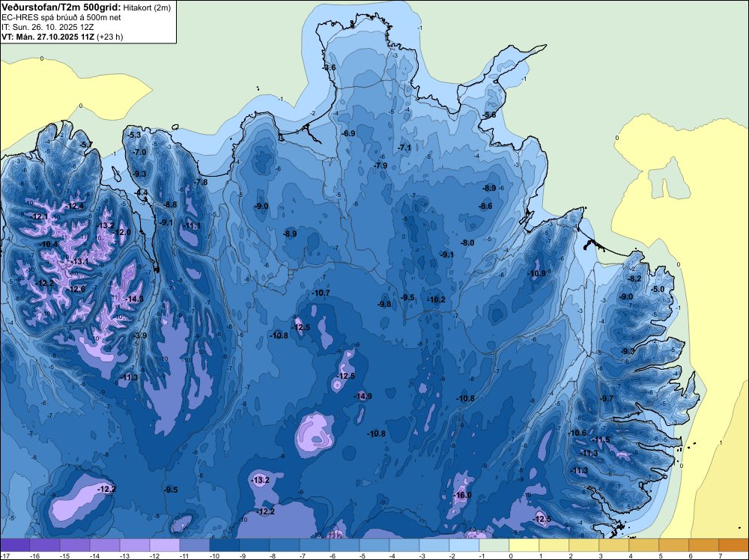The width and height of the screenshot is (749, 560).
Task: Select legend swatch between -10 and -9
Action: point(225,545)
